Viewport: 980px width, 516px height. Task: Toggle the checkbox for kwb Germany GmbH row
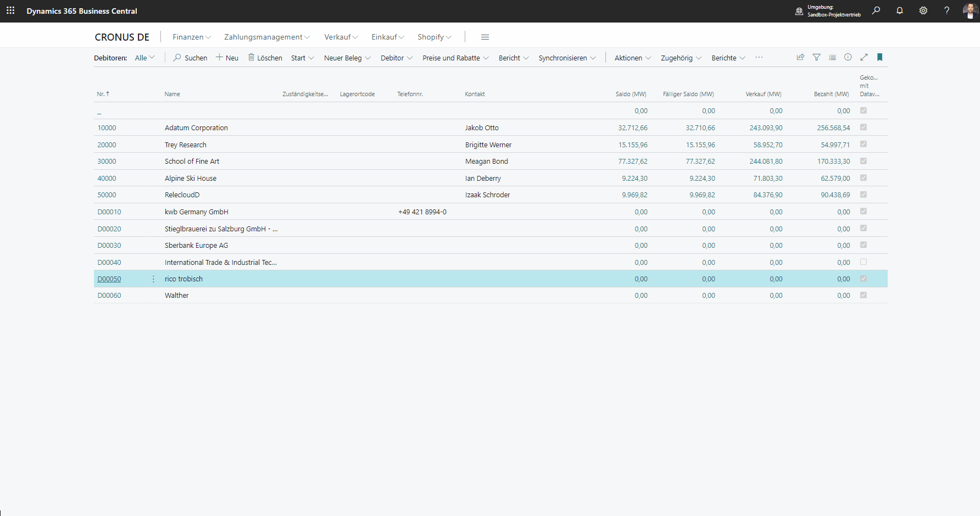point(864,212)
